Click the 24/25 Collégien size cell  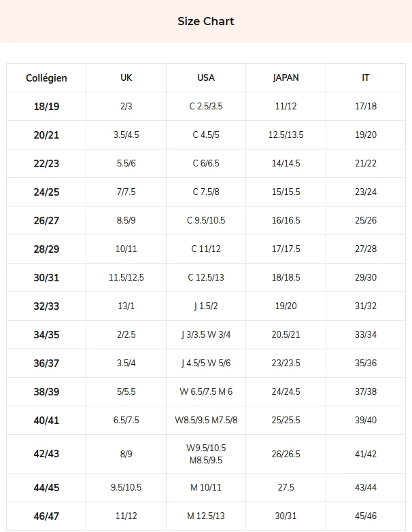click(x=46, y=192)
